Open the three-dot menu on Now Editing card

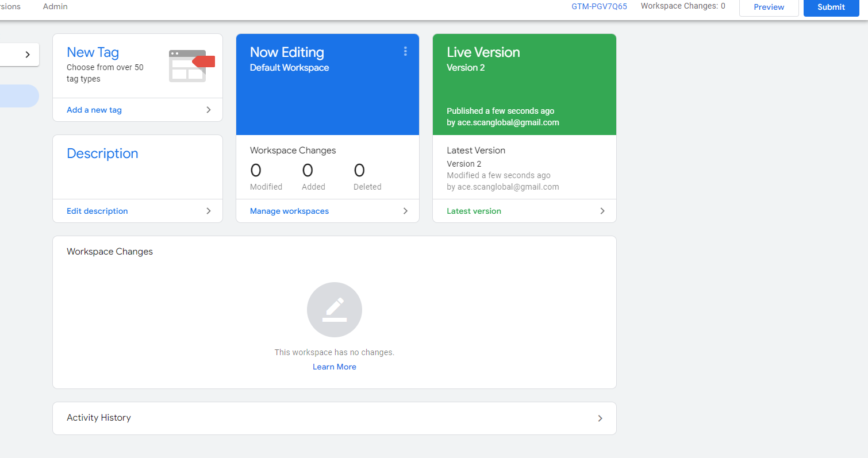point(405,52)
